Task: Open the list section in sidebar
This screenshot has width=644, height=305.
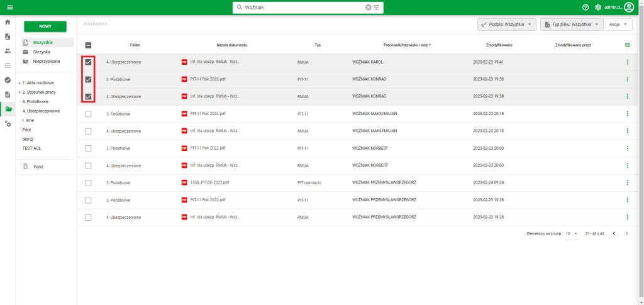Action: [8, 65]
